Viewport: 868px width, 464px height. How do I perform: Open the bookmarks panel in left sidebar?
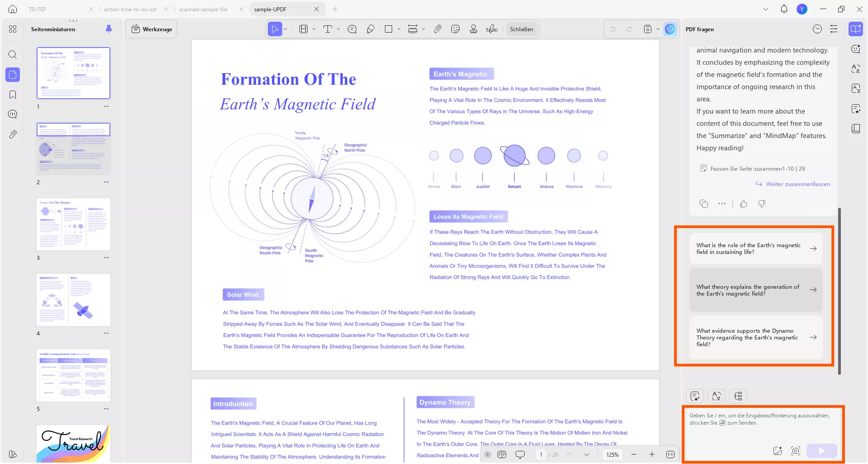pos(13,95)
